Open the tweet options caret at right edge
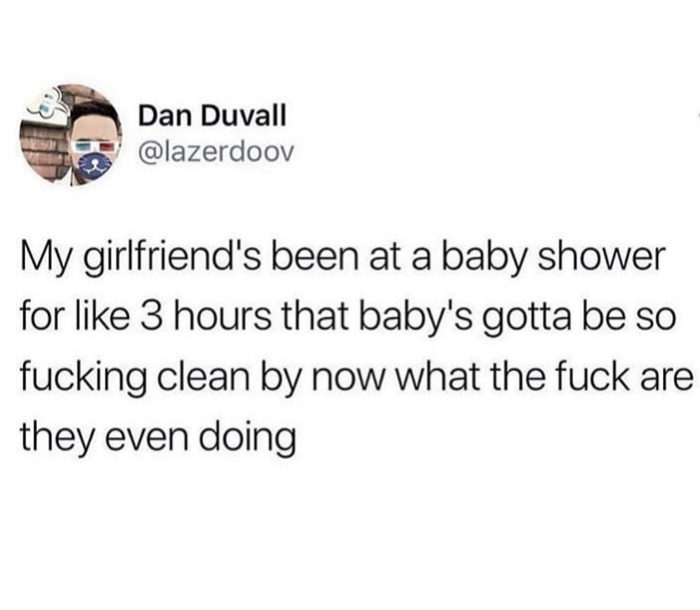This screenshot has width=700, height=610. (697, 115)
